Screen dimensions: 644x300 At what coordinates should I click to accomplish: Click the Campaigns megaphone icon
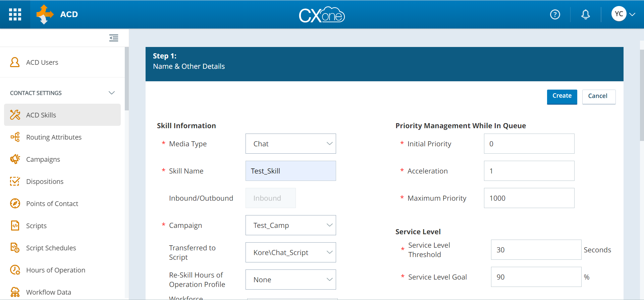(x=15, y=159)
